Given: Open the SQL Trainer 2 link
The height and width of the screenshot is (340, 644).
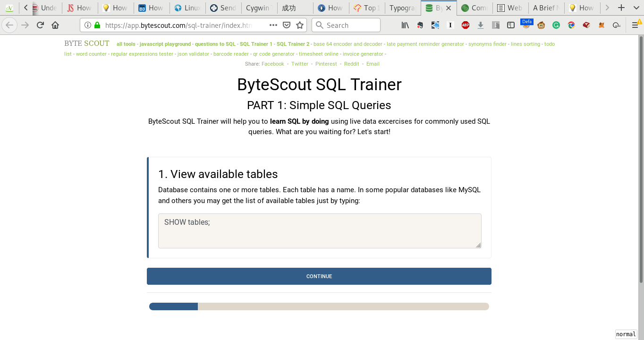Looking at the screenshot, I should 293,43.
